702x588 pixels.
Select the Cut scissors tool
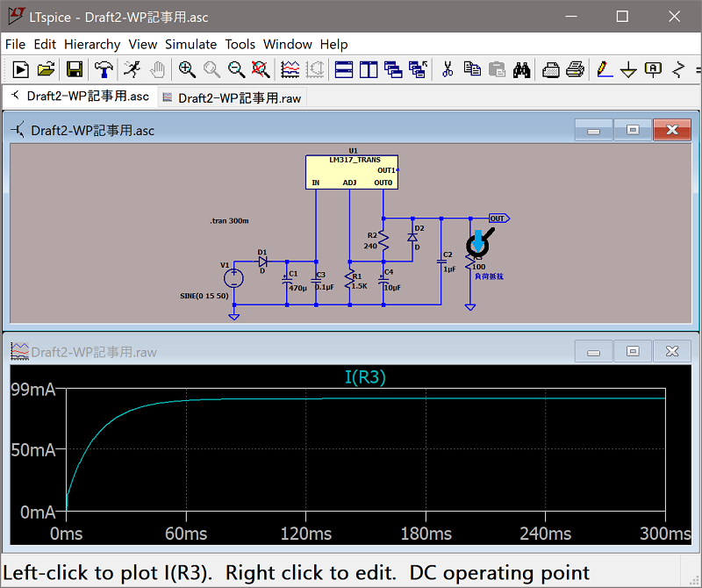point(448,69)
